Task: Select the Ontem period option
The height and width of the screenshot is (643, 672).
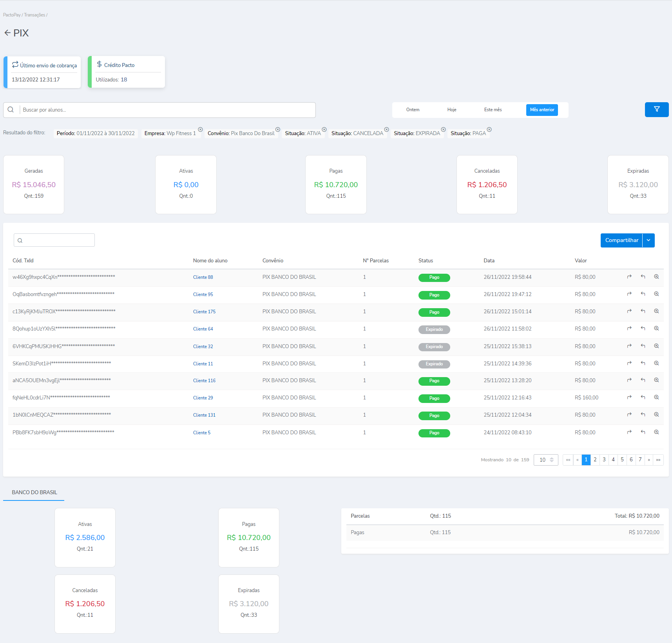Action: [x=413, y=110]
